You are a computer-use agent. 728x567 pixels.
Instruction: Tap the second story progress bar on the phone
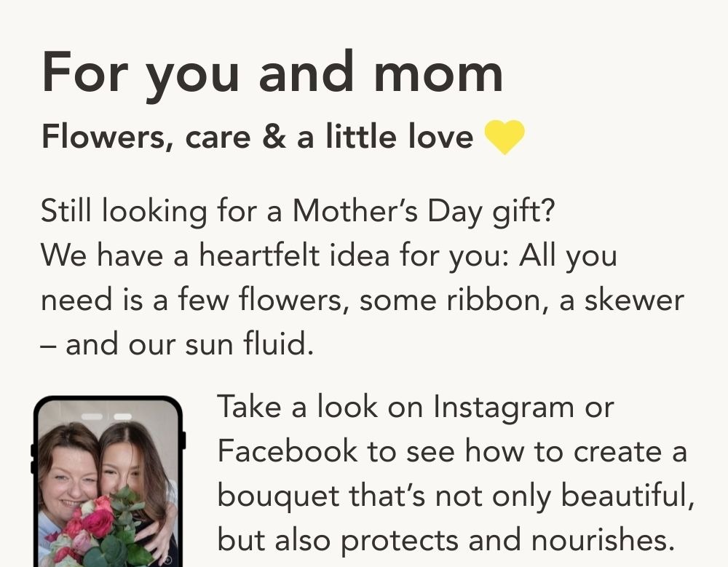(x=122, y=416)
